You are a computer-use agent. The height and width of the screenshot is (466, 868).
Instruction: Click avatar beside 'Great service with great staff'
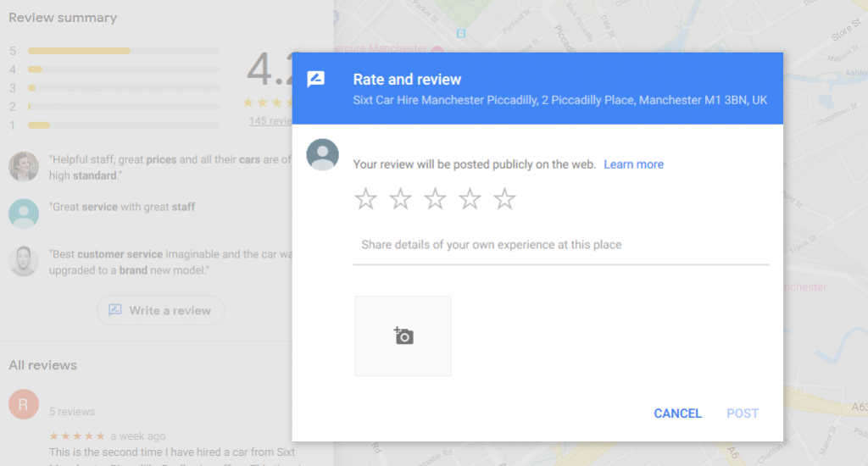24,214
